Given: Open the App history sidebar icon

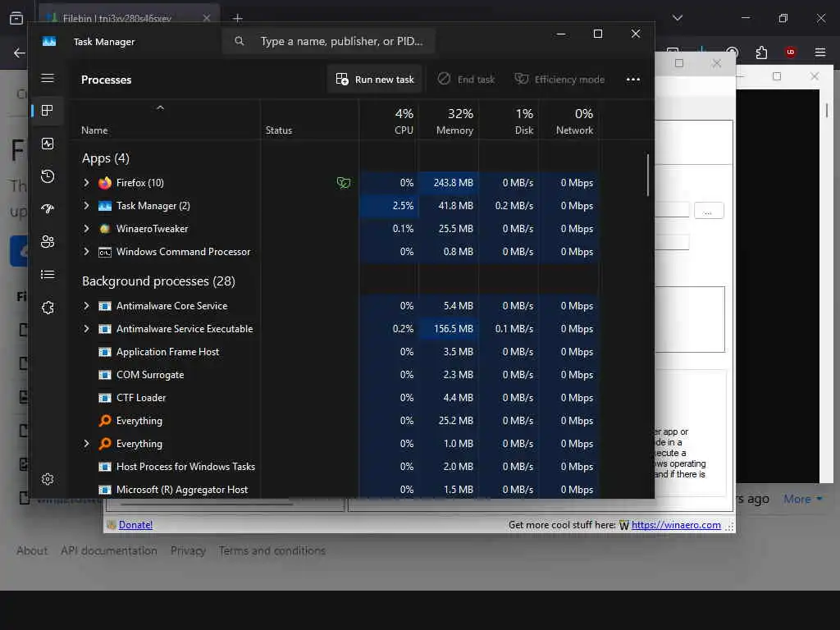Looking at the screenshot, I should (x=48, y=176).
